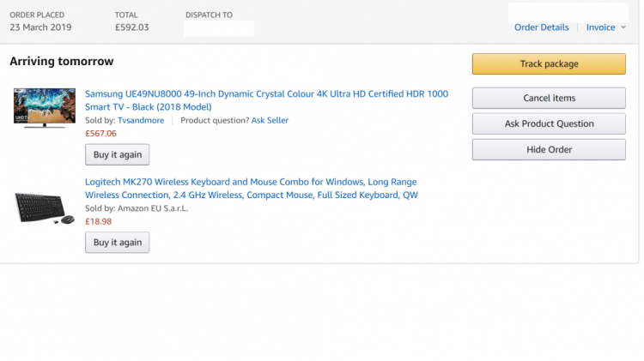Open the Logitech keyboard and mouse thumbnail
Image resolution: width=644 pixels, height=361 pixels.
(x=45, y=208)
